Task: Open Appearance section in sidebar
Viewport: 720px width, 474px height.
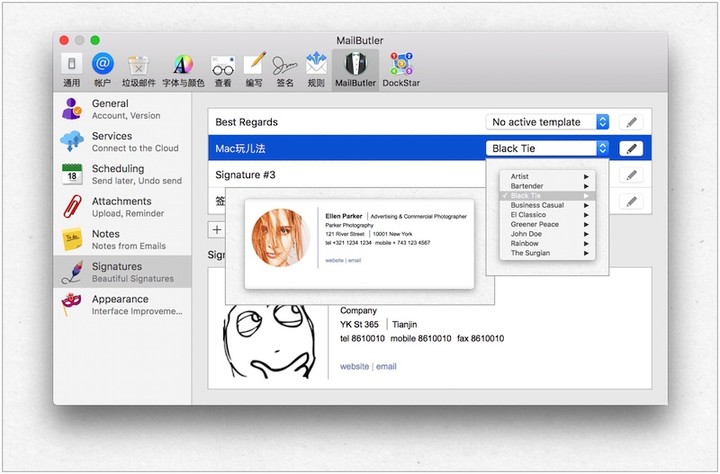Action: [120, 305]
